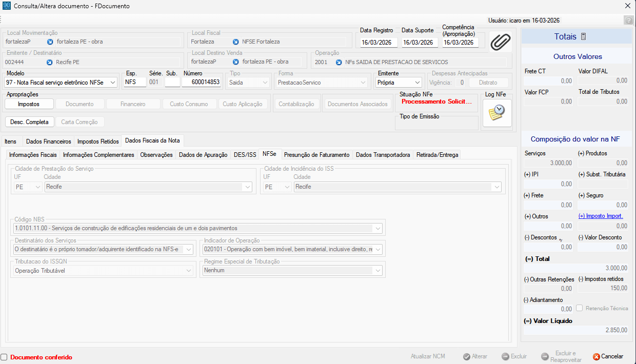Switch to the Dados Financeiros tab
This screenshot has height=364, width=636.
[49, 141]
